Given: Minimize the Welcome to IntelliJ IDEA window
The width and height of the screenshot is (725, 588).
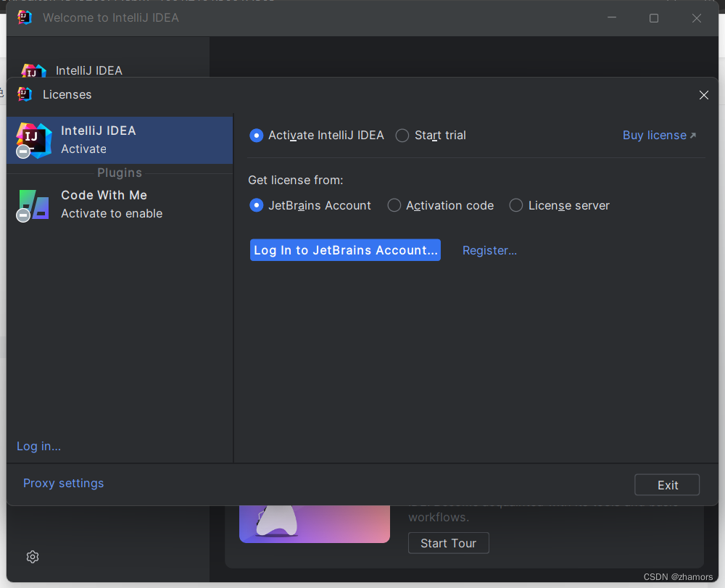Looking at the screenshot, I should click(612, 17).
